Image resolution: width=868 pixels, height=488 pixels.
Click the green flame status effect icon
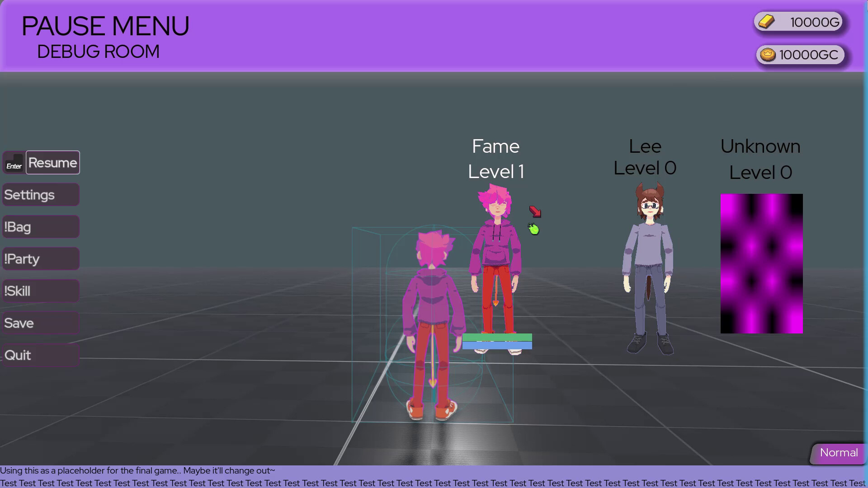(533, 229)
